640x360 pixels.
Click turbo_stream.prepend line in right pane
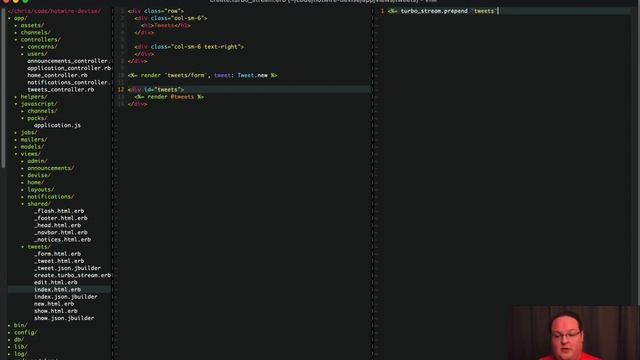point(442,11)
